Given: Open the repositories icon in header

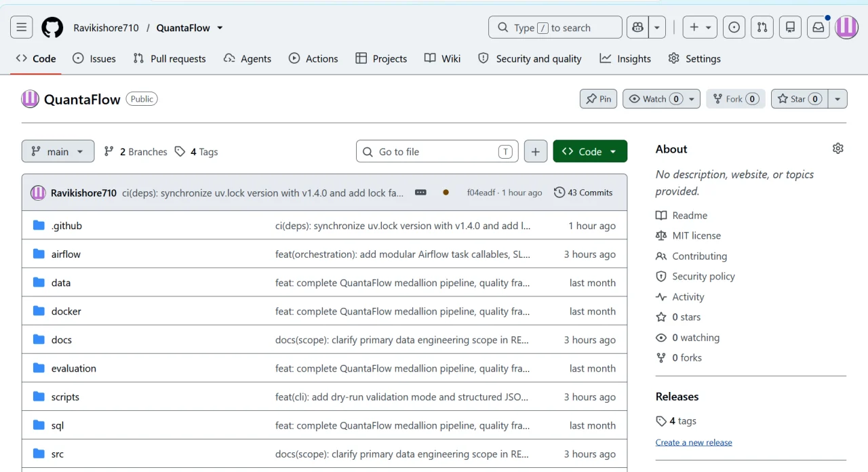Looking at the screenshot, I should (790, 28).
